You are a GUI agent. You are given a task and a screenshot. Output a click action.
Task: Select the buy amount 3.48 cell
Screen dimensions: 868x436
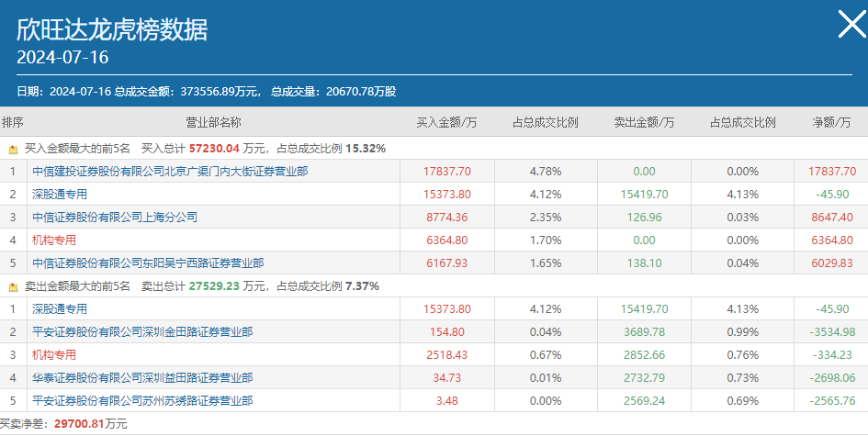coord(447,401)
